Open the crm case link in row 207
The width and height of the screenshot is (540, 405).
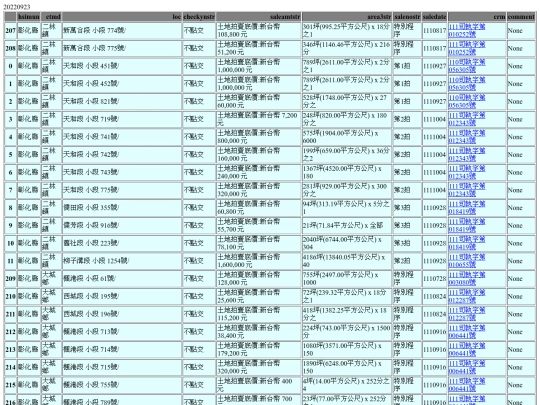pyautogui.click(x=467, y=30)
